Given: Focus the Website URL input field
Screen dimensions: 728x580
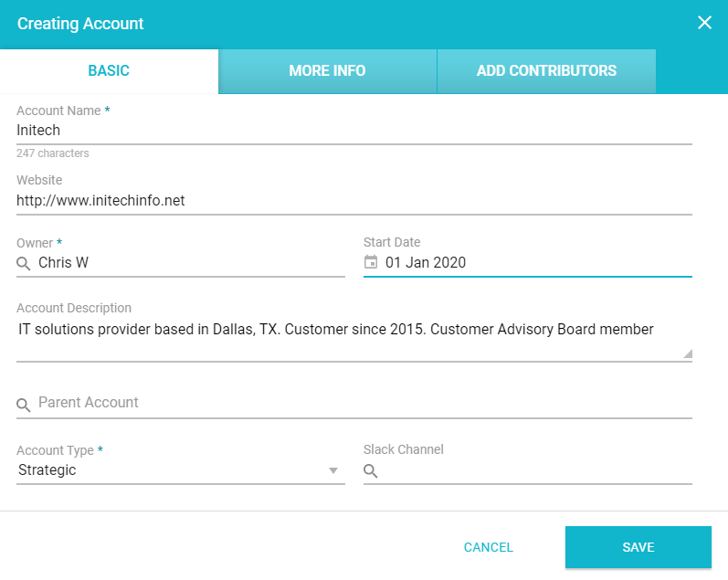Looking at the screenshot, I should pyautogui.click(x=353, y=200).
